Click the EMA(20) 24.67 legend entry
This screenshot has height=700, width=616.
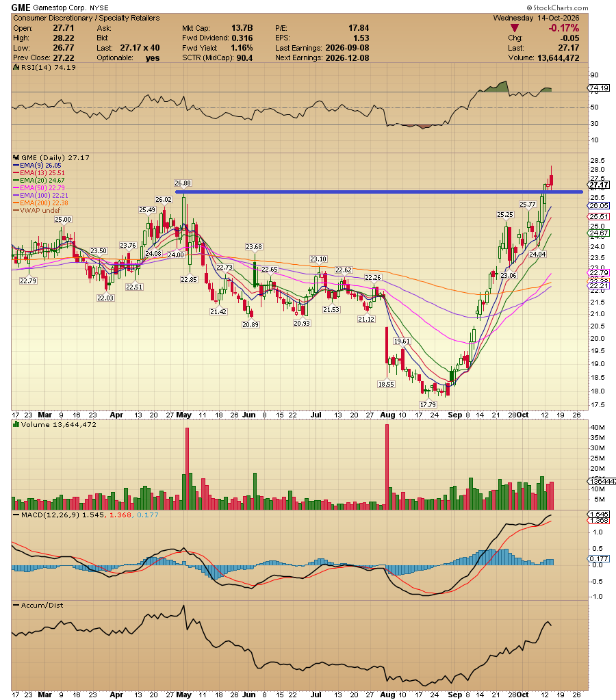pyautogui.click(x=39, y=181)
